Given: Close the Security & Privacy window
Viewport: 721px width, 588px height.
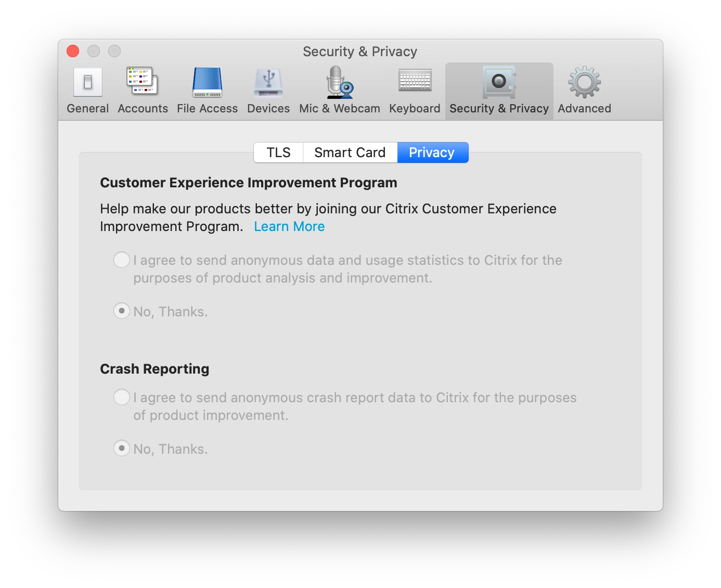Looking at the screenshot, I should (x=73, y=51).
